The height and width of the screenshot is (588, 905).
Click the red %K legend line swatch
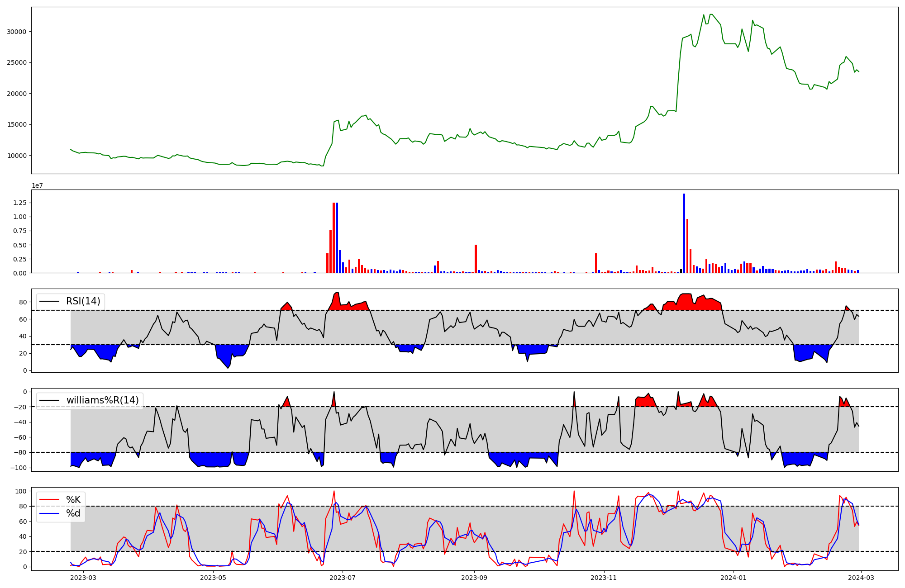tap(49, 499)
